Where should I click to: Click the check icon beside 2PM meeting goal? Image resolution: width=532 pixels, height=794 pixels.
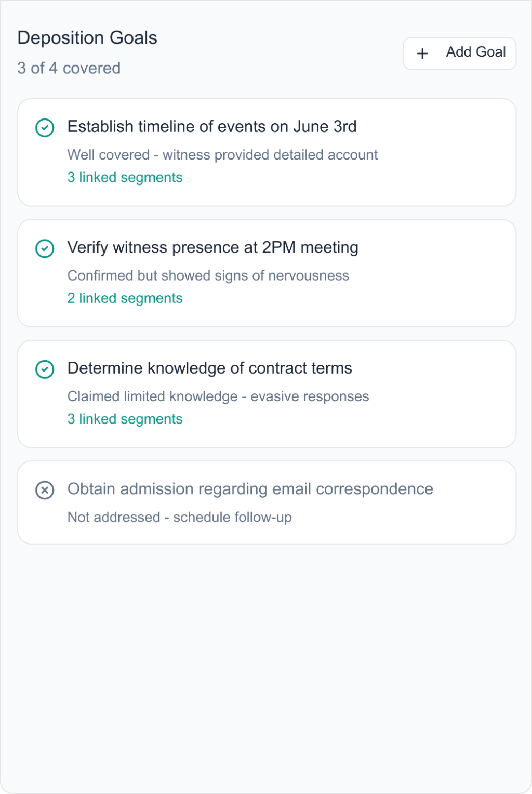coord(45,248)
